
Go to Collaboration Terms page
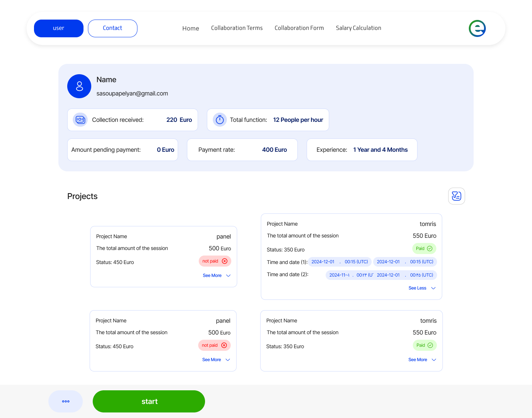237,28
